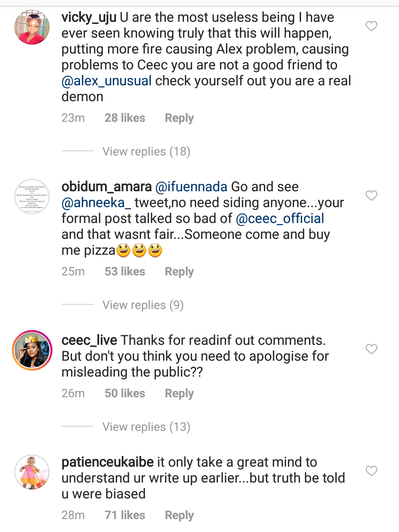Image resolution: width=399 pixels, height=532 pixels.
Task: Like vicky_uju's comment with the heart
Action: 371,26
